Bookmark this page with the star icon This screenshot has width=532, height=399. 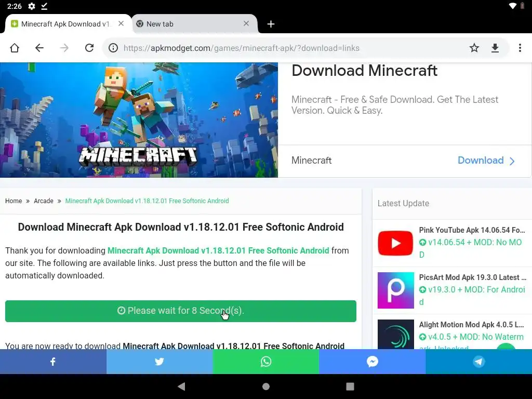474,48
